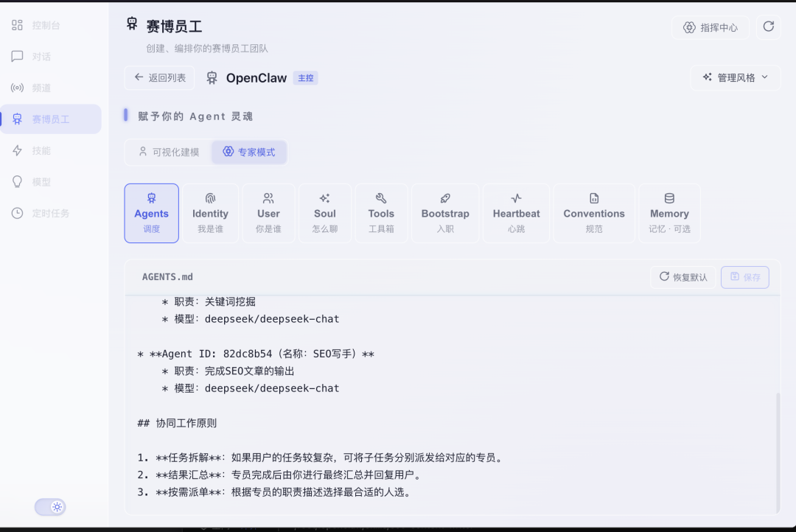Open the 技能 sidebar item
Viewport: 796px width, 532px height.
(x=51, y=151)
